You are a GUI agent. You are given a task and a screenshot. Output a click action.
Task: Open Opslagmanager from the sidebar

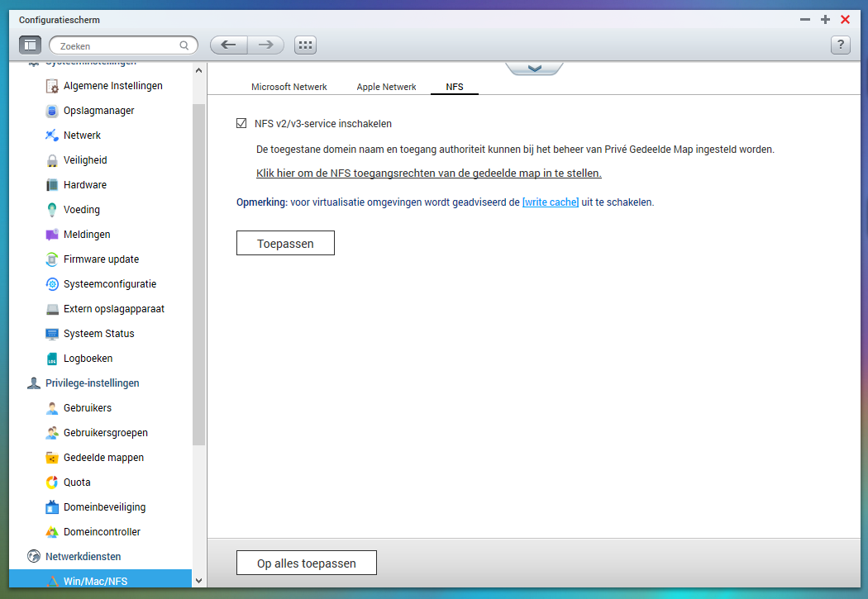pos(99,111)
